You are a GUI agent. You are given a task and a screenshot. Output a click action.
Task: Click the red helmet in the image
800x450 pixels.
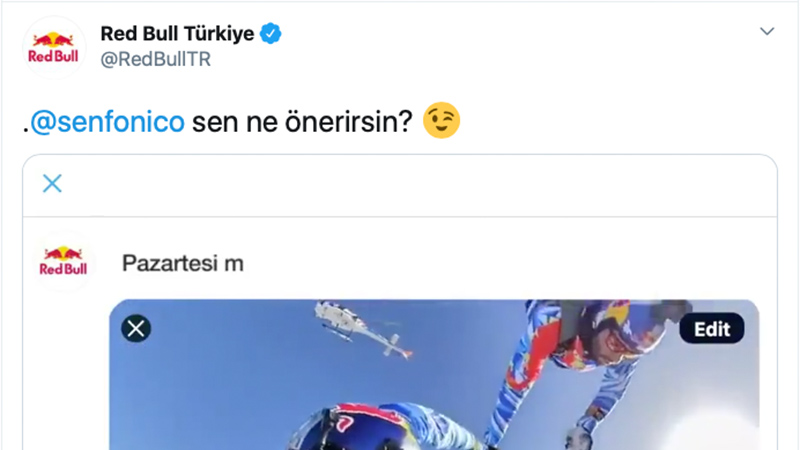(x=357, y=424)
